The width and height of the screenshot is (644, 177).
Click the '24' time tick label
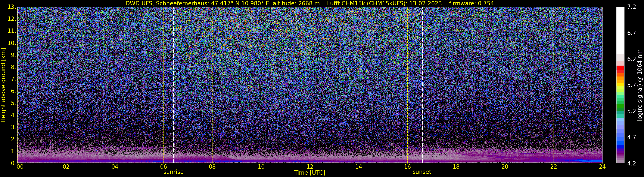click(x=602, y=167)
